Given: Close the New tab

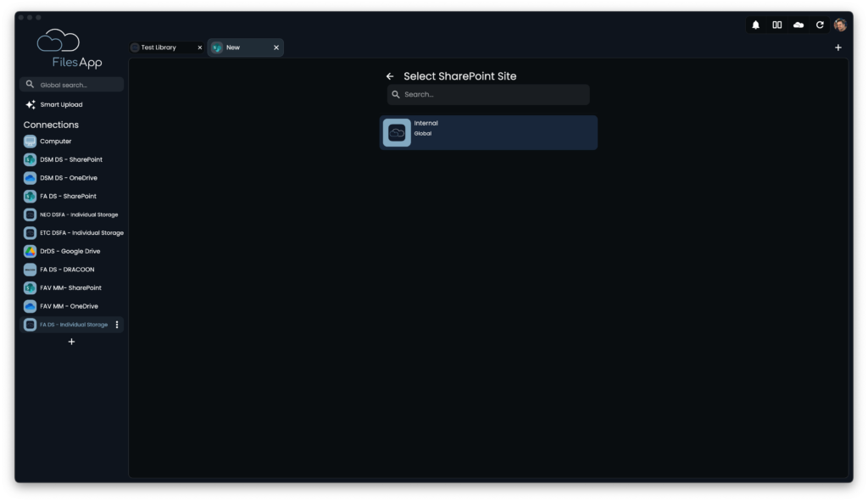Looking at the screenshot, I should coord(276,47).
